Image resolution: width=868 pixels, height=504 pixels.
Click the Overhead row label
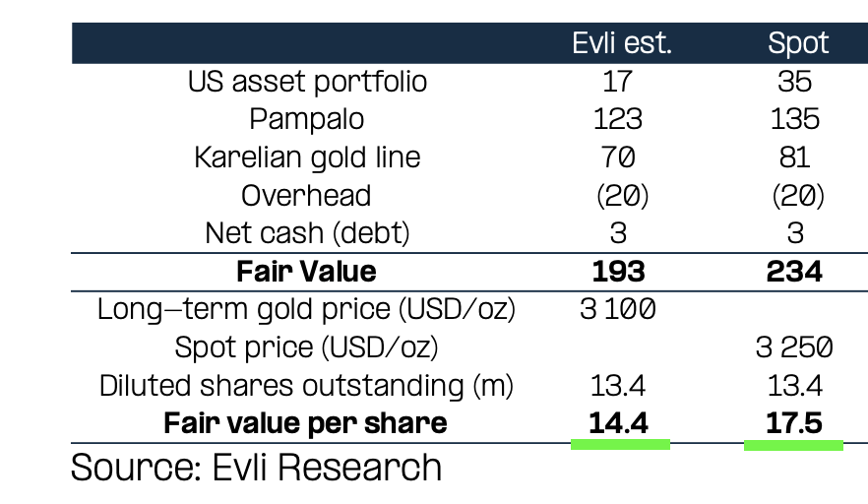(x=306, y=196)
